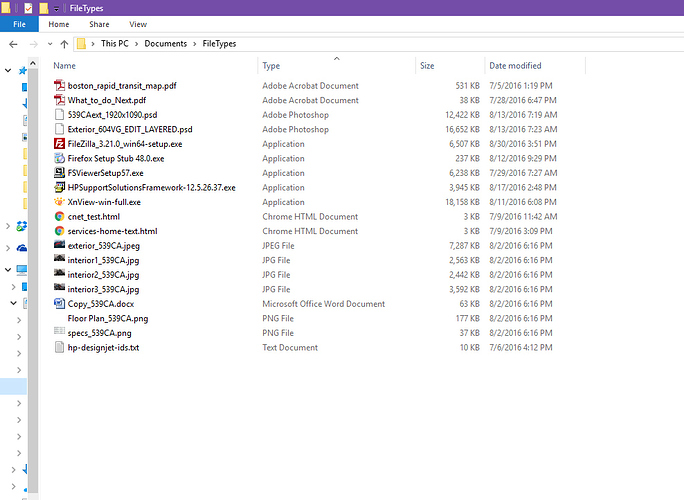Image resolution: width=684 pixels, height=500 pixels.
Task: Click the Chrome icon of cnet_test.html
Action: [x=59, y=216]
